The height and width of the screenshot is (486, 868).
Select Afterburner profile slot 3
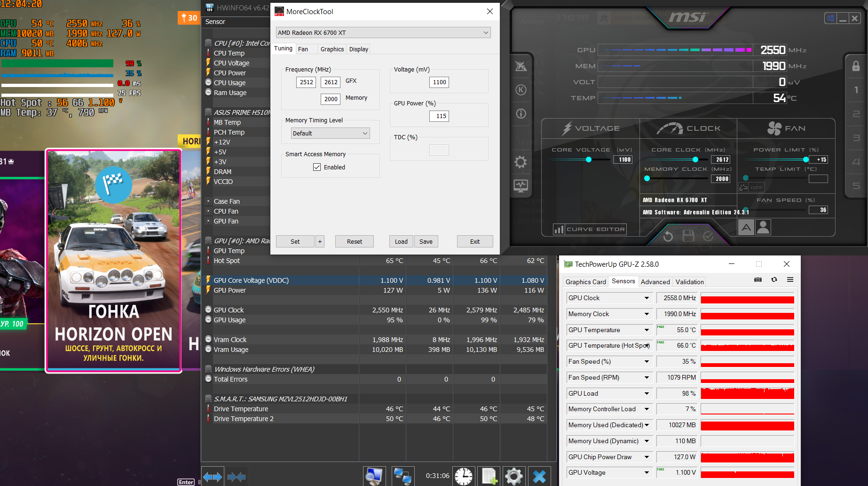click(x=856, y=138)
